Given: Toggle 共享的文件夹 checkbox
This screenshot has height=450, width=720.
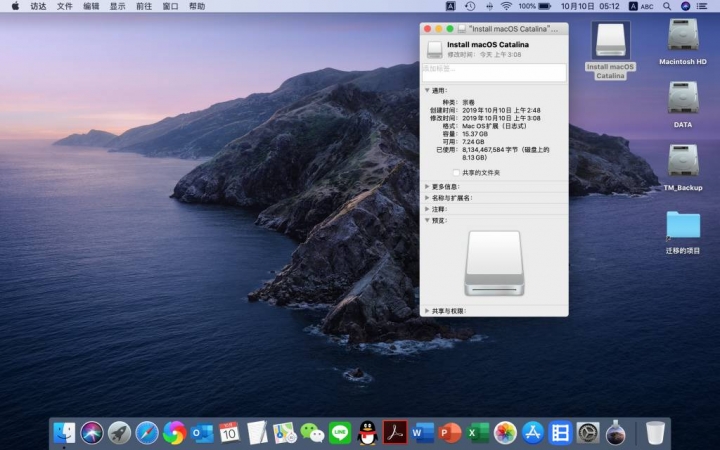Looking at the screenshot, I should (x=456, y=173).
